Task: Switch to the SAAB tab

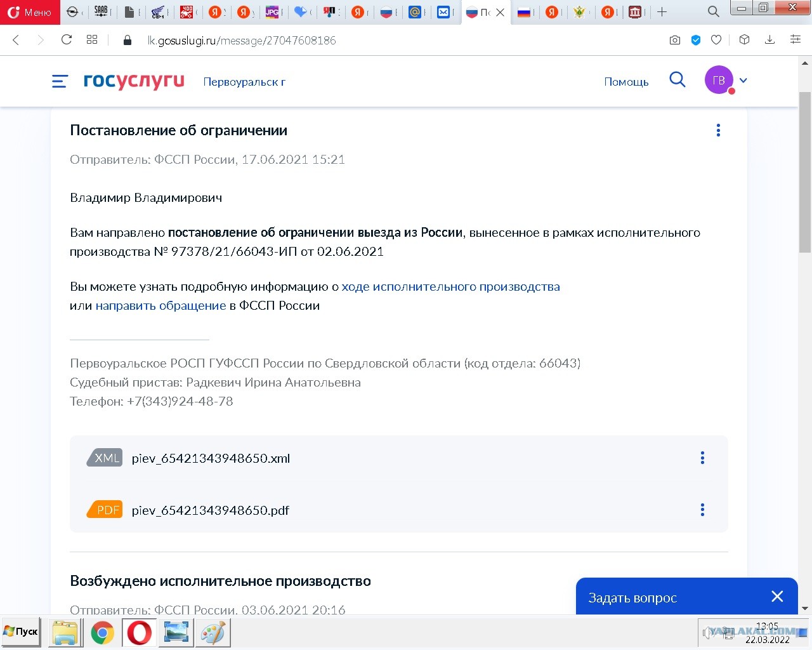Action: point(101,11)
